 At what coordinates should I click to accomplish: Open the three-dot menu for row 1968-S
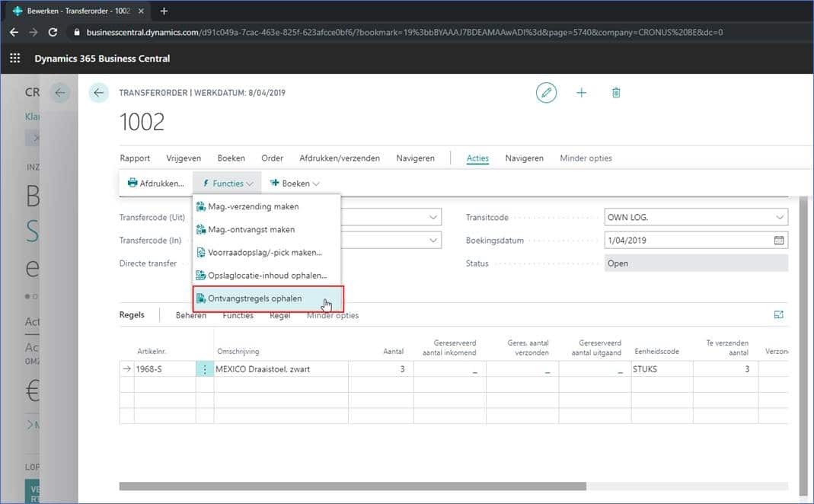tap(205, 369)
